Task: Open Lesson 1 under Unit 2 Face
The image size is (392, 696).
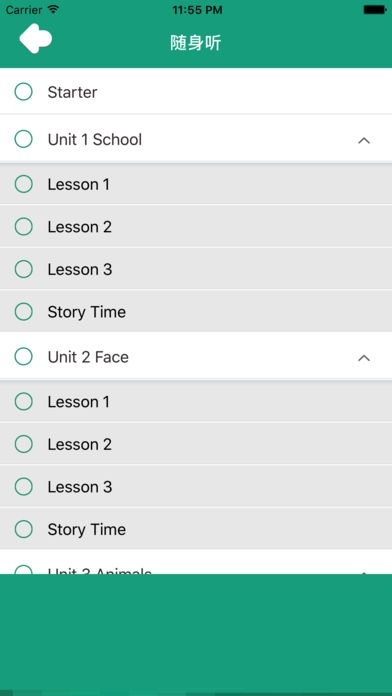Action: 196,401
